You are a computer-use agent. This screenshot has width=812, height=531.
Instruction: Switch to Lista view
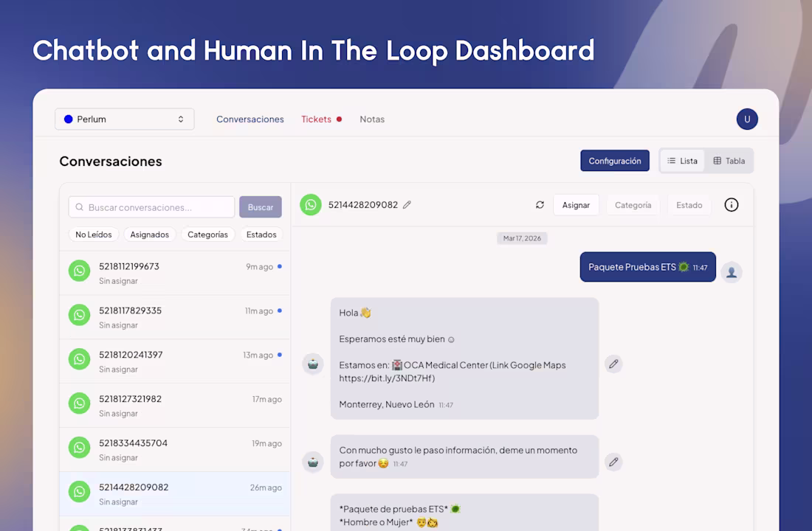682,161
